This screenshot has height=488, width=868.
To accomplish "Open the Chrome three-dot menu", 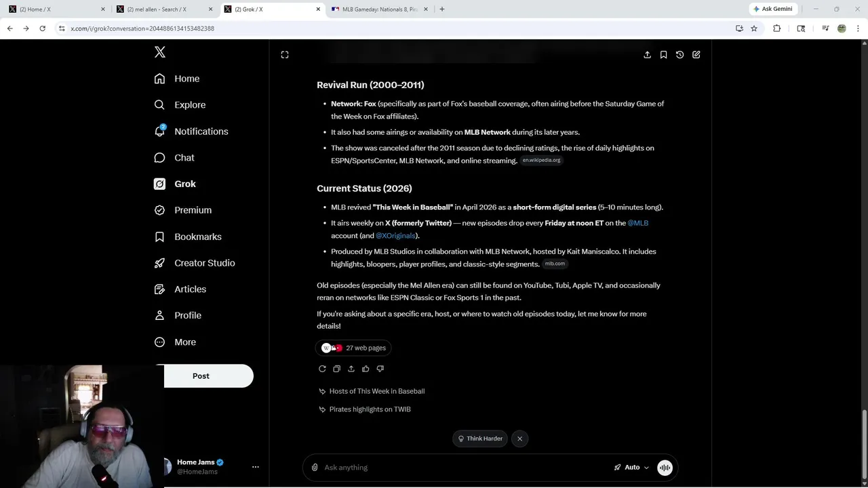I will tap(859, 28).
